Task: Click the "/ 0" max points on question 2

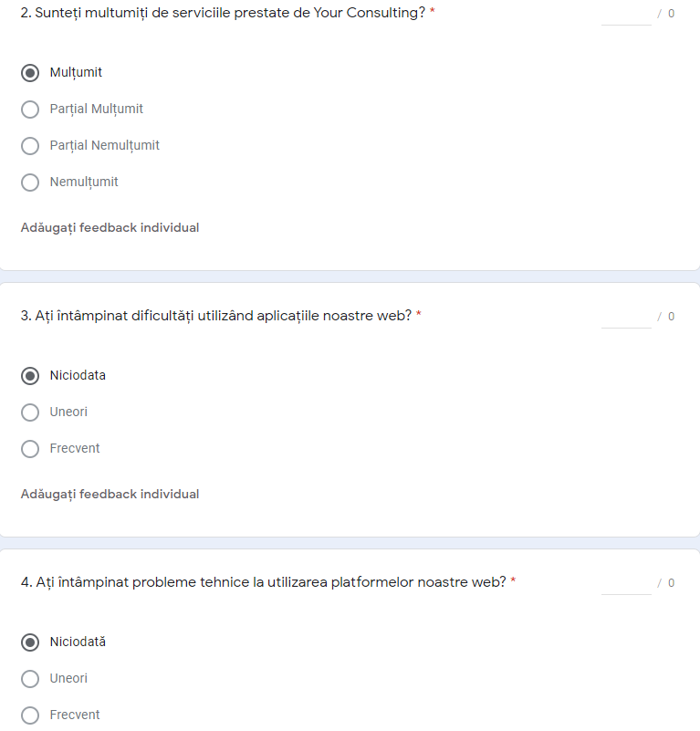Action: [x=666, y=15]
